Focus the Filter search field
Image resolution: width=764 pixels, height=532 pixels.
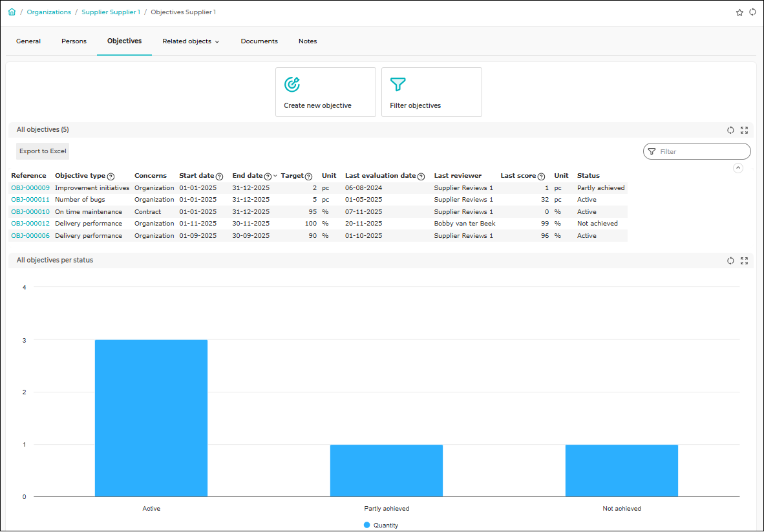coord(697,151)
